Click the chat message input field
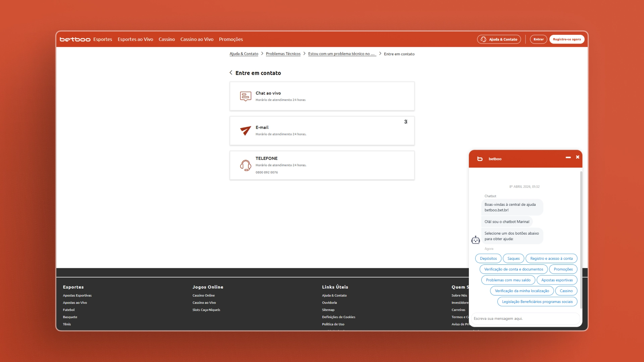Screen dimensions: 644x362 525,318
